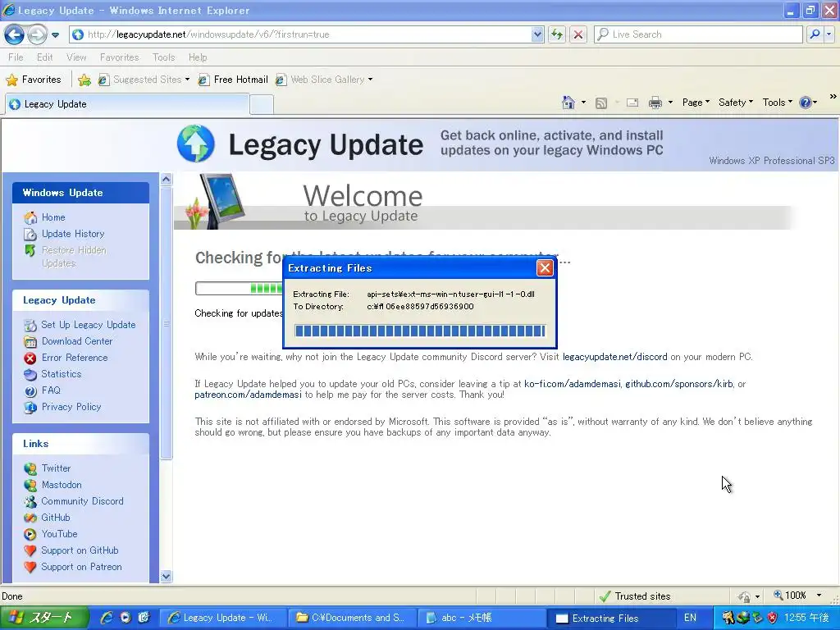Click the Live Search input box

[699, 34]
